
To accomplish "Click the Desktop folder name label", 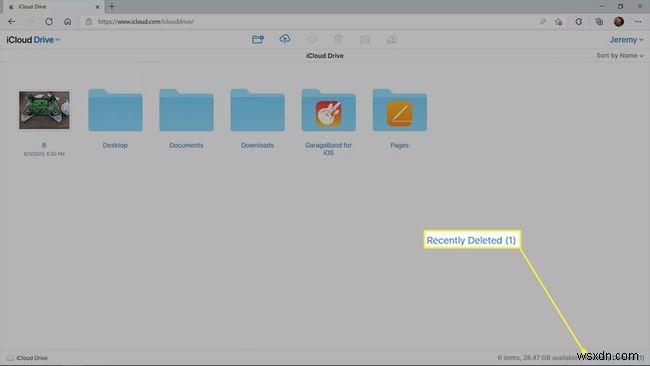I will pos(115,145).
